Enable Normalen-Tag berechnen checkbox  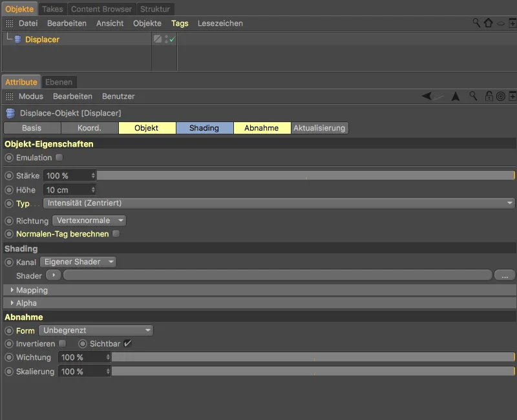pyautogui.click(x=116, y=234)
